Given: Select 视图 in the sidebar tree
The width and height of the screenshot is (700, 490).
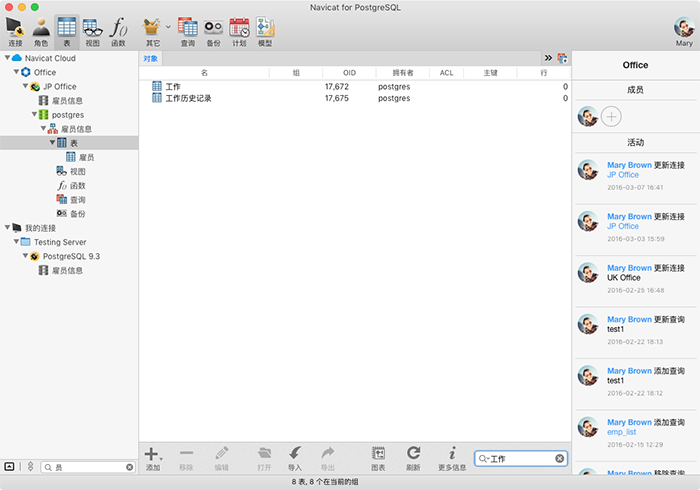Looking at the screenshot, I should point(71,171).
